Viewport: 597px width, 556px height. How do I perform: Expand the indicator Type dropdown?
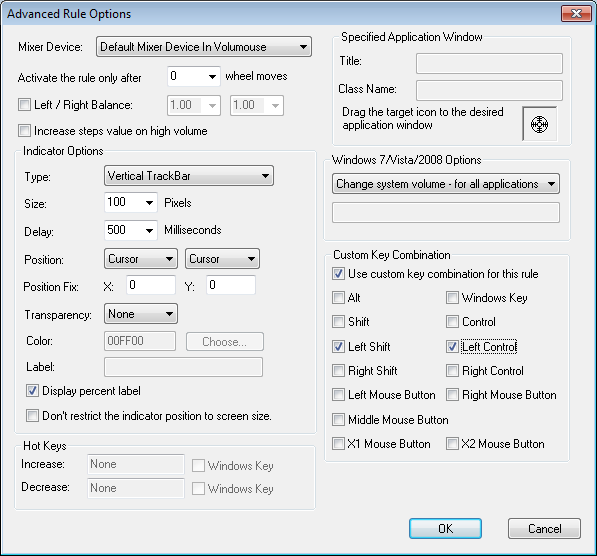[x=189, y=176]
